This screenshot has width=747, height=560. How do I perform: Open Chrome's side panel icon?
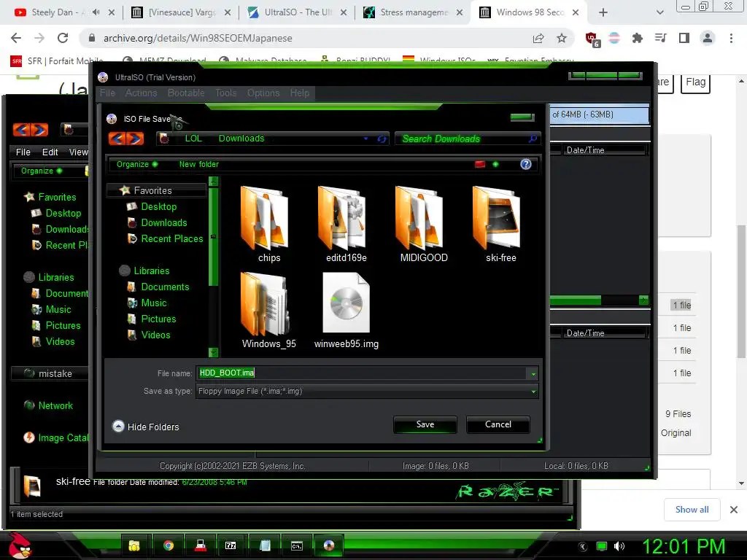point(684,38)
